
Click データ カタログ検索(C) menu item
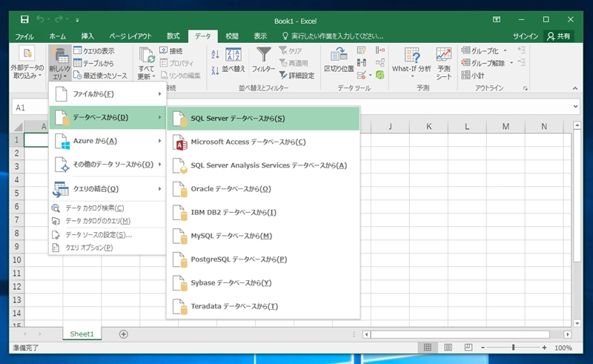click(x=107, y=208)
